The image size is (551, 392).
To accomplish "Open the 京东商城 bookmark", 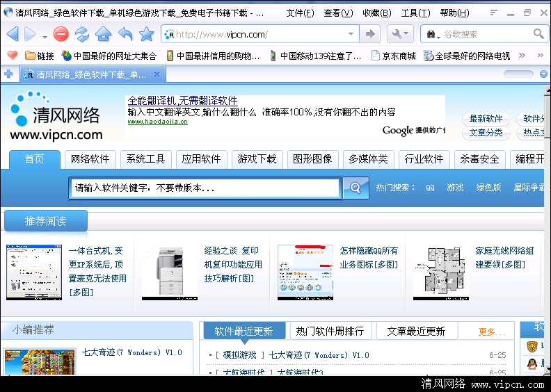I will pyautogui.click(x=394, y=56).
